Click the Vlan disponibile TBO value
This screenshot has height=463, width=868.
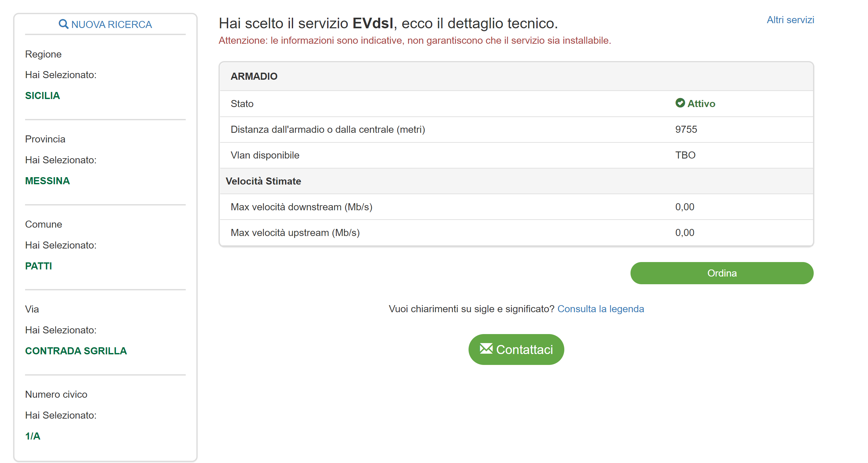(x=685, y=155)
